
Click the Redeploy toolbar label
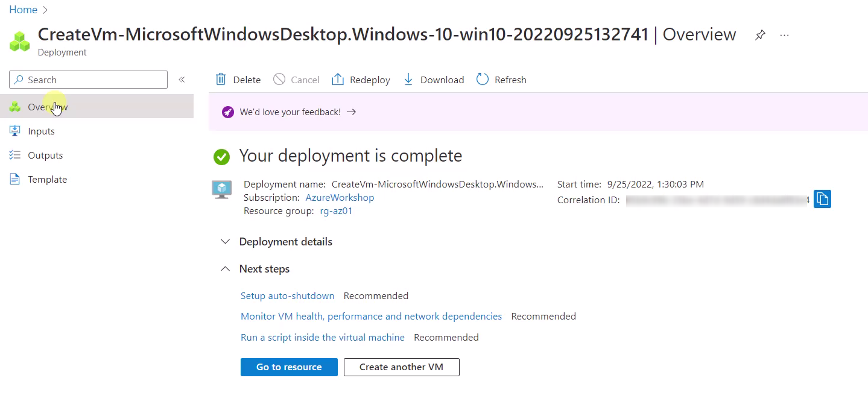(370, 80)
